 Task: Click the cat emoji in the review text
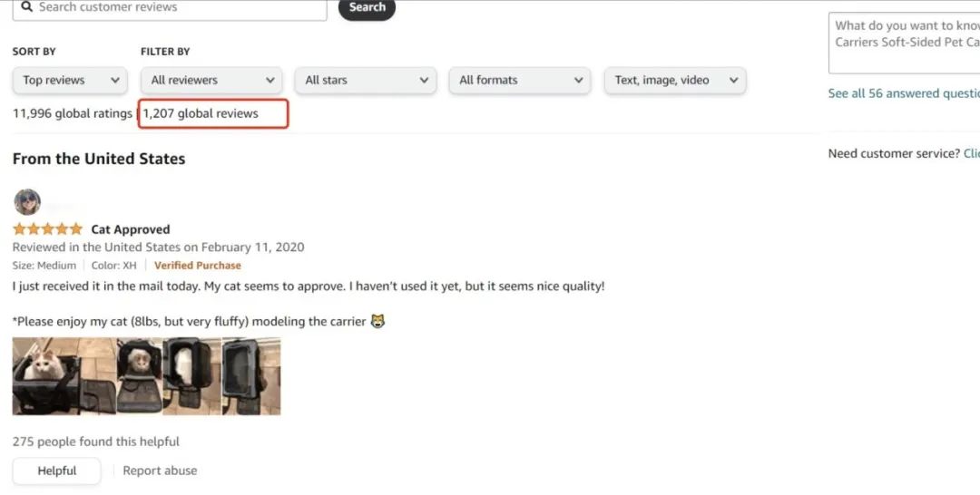pos(377,322)
